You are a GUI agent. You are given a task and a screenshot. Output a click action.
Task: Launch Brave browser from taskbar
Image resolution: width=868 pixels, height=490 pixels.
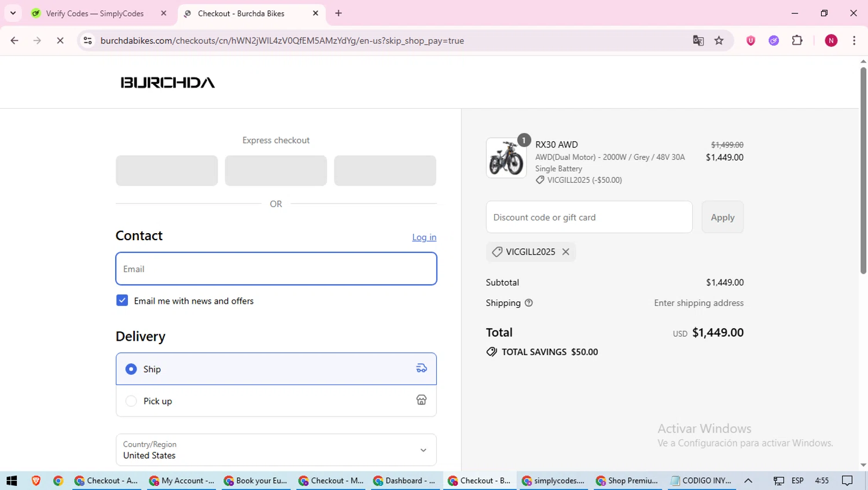[36, 481]
